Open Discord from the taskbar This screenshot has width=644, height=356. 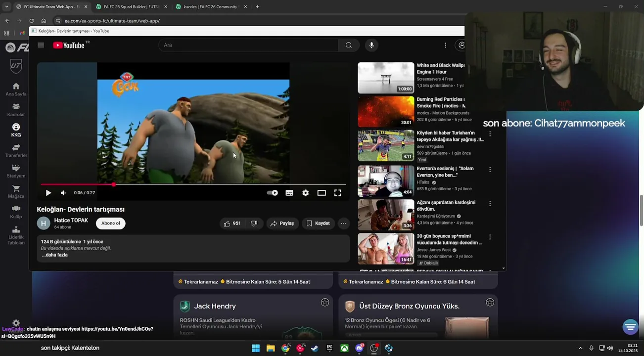point(359,348)
